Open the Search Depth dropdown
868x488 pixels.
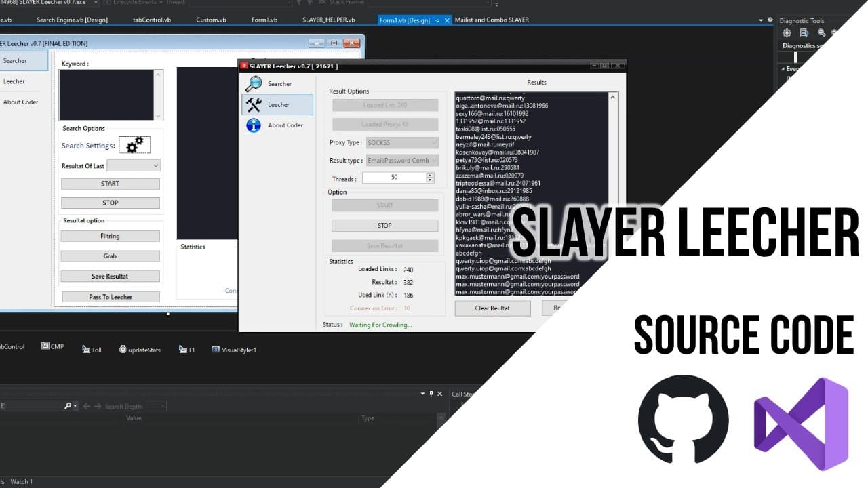156,406
